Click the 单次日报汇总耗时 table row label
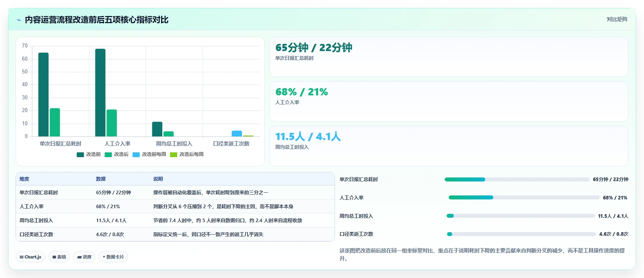 (39, 193)
